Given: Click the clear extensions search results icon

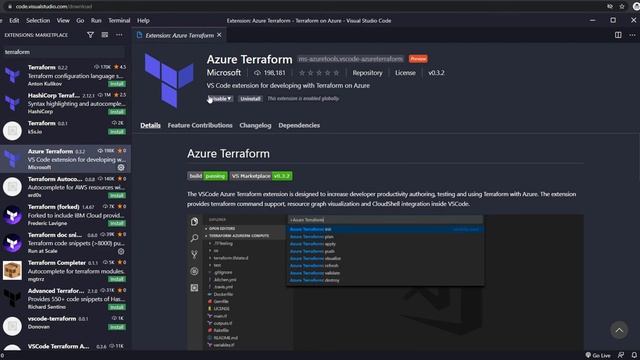Looking at the screenshot, I should pos(105,35).
